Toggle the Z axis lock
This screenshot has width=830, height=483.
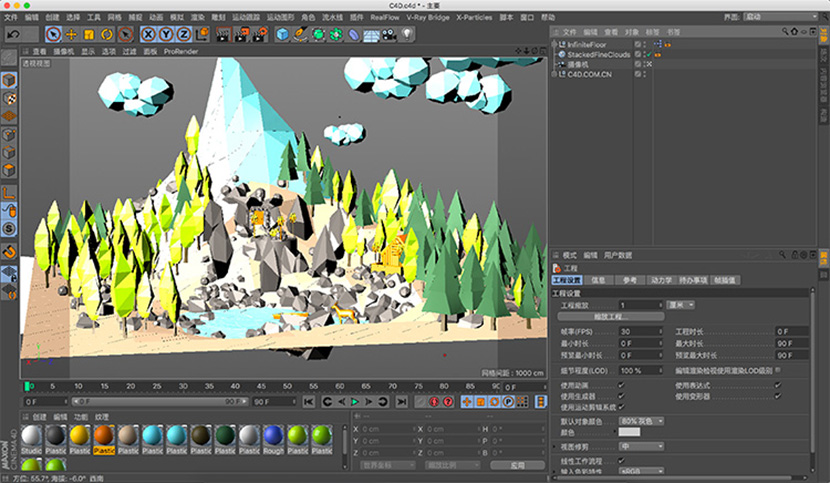[184, 34]
